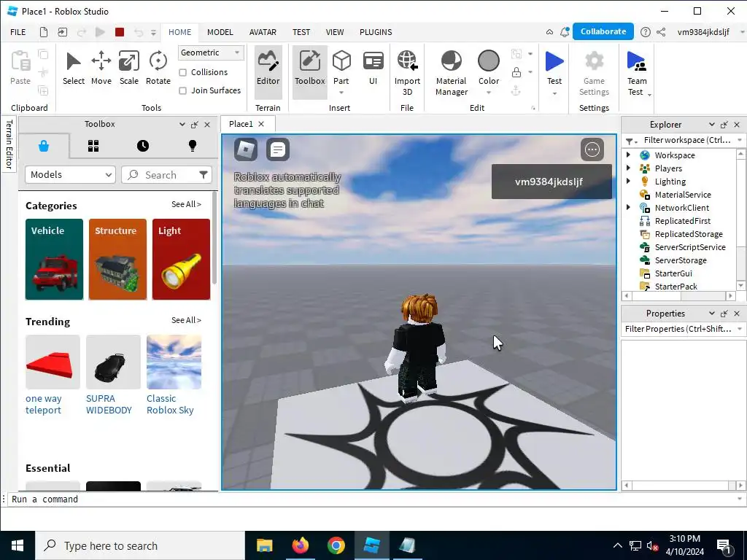Open the VIEW ribbon tab

tap(334, 32)
